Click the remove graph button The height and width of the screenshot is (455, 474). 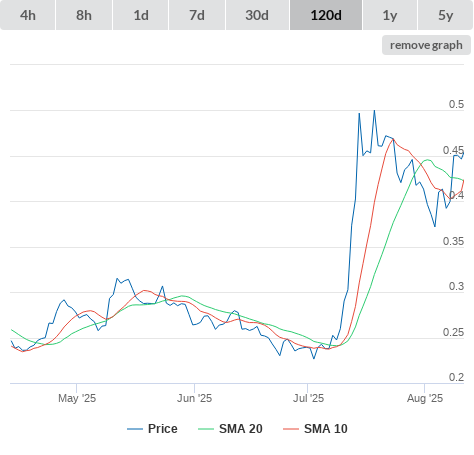(426, 45)
